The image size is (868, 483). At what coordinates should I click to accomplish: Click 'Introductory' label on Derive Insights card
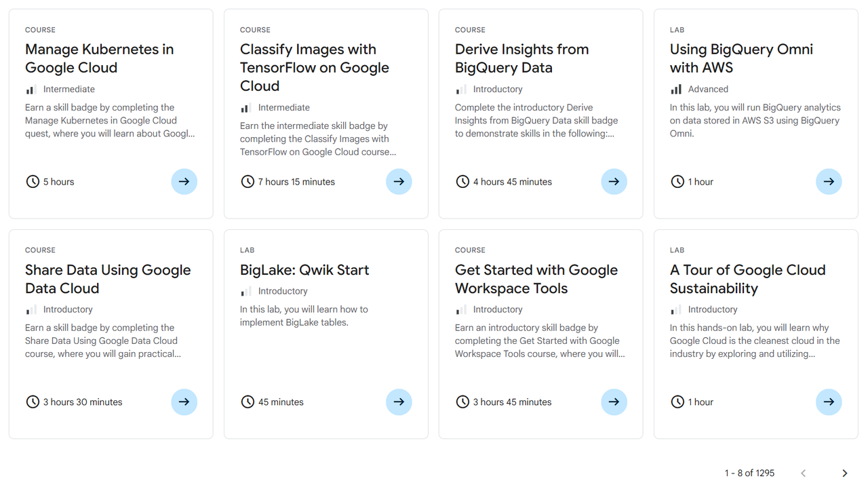point(498,90)
